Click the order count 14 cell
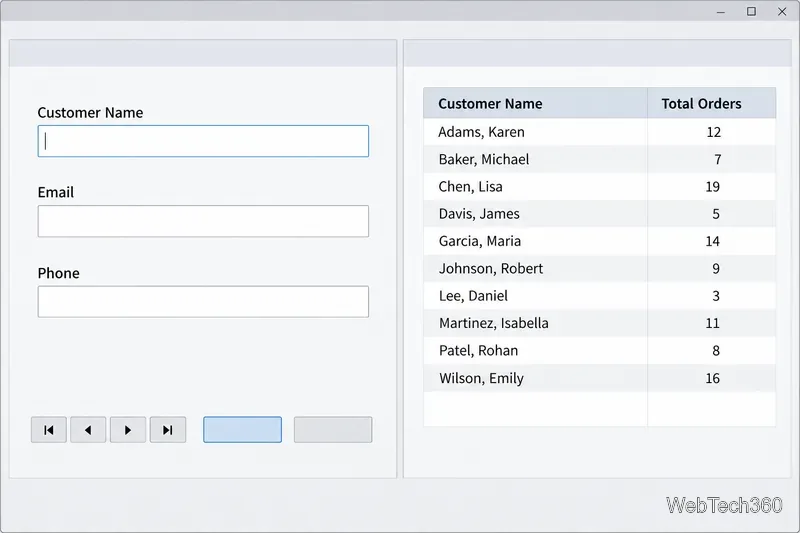 click(712, 241)
